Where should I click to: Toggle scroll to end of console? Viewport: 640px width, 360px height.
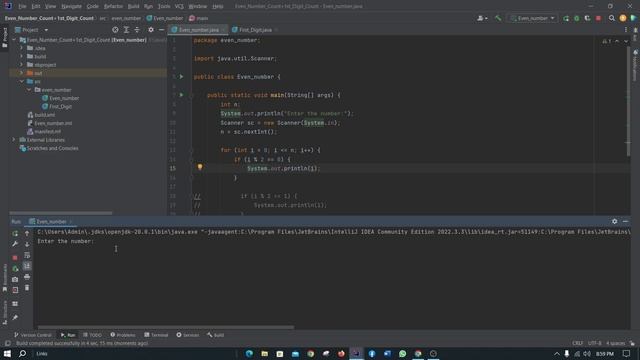click(x=27, y=266)
